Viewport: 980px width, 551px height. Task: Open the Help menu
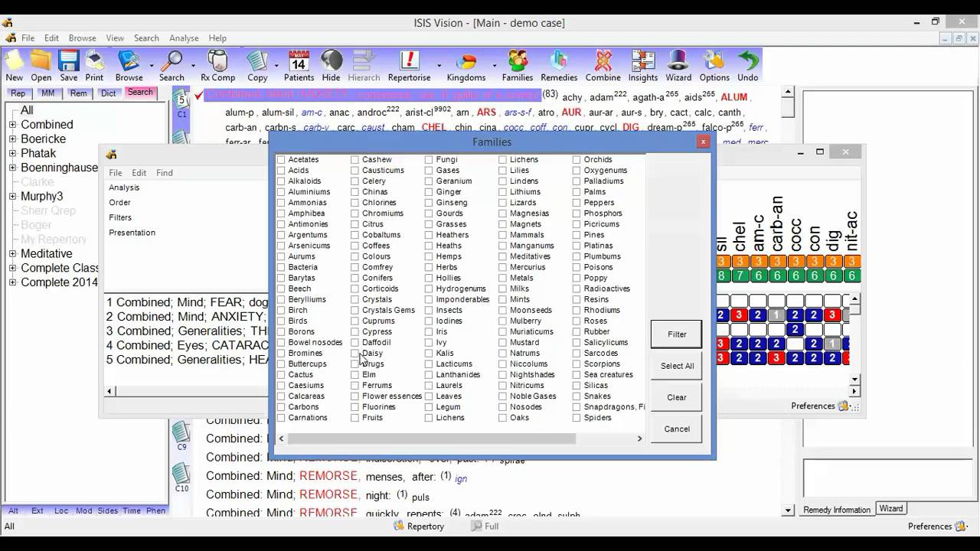[217, 38]
